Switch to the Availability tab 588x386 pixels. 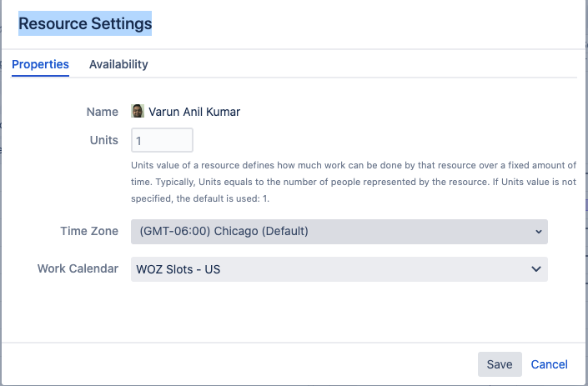pyautogui.click(x=118, y=64)
